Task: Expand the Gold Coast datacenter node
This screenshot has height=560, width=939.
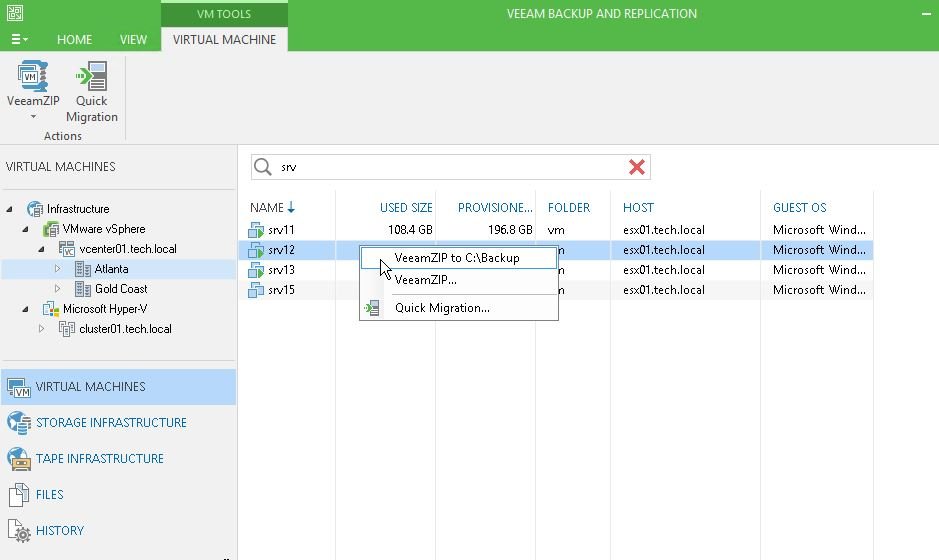Action: (x=57, y=289)
